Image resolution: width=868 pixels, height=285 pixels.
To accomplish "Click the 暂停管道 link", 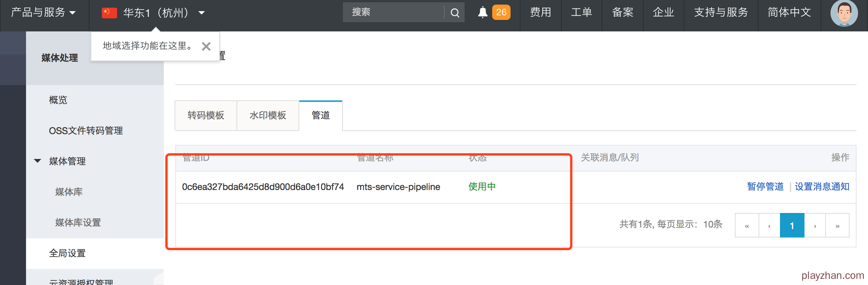I will pos(765,187).
